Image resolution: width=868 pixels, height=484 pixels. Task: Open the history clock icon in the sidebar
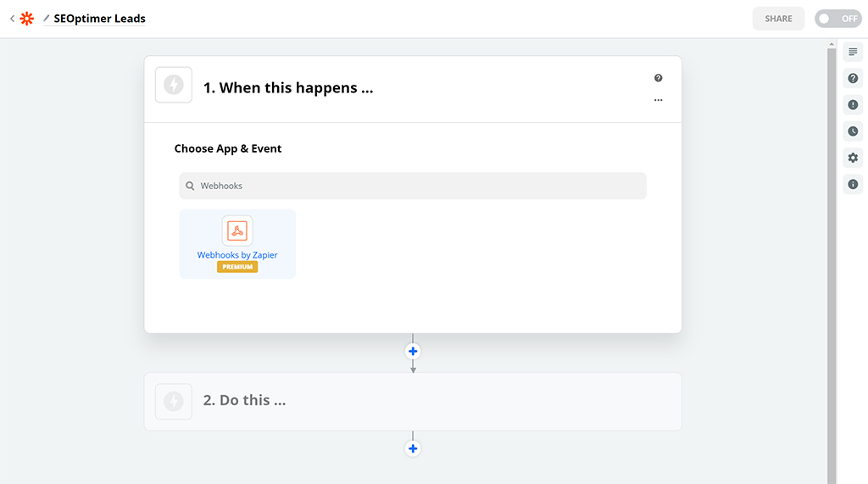[853, 131]
